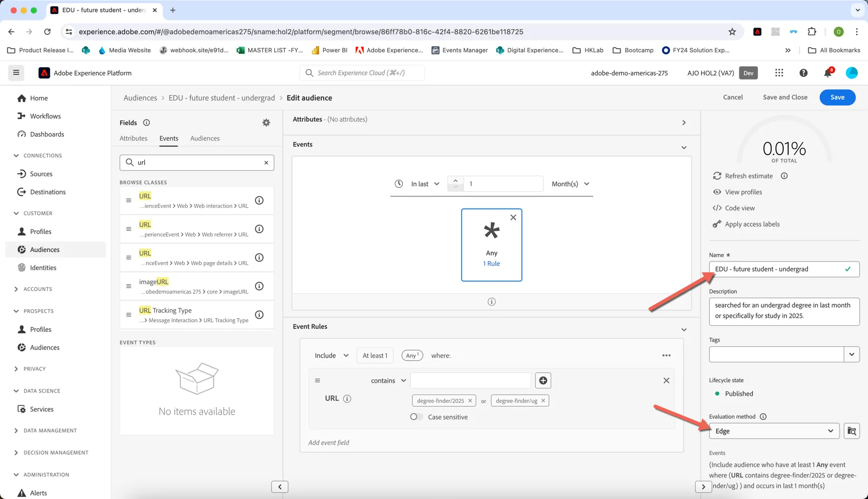Click the Refresh estimate icon
The height and width of the screenshot is (499, 868).
[717, 176]
